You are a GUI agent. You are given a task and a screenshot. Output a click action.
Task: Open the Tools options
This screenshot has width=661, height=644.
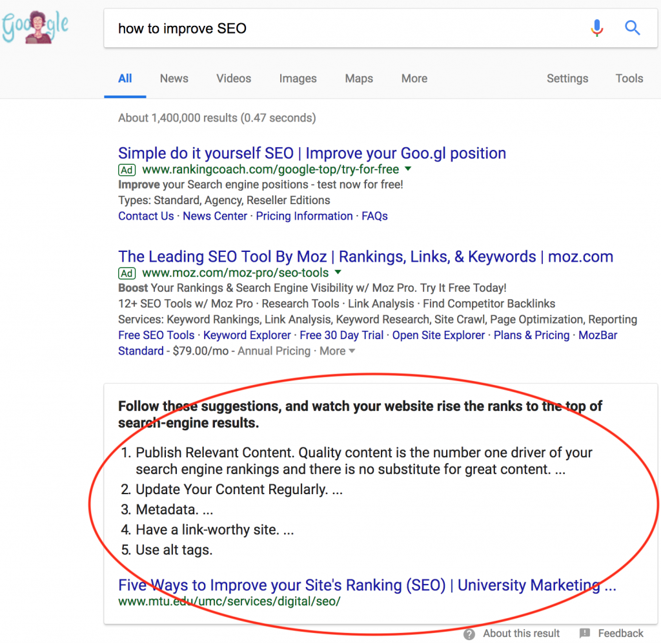click(629, 78)
